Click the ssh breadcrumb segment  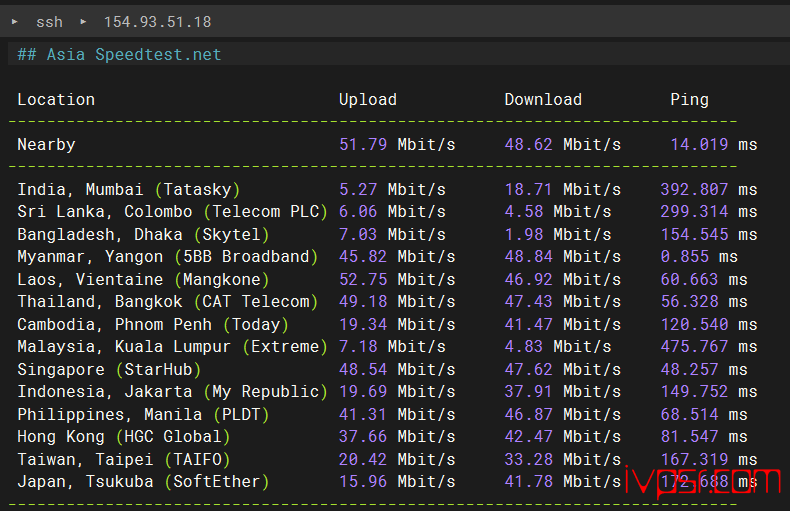coord(49,22)
